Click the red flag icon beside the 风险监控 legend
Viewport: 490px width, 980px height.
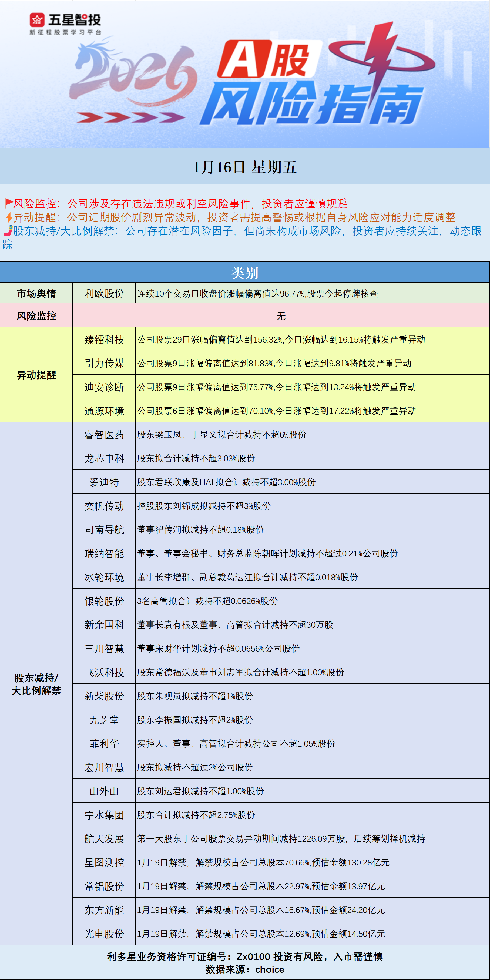tap(9, 203)
